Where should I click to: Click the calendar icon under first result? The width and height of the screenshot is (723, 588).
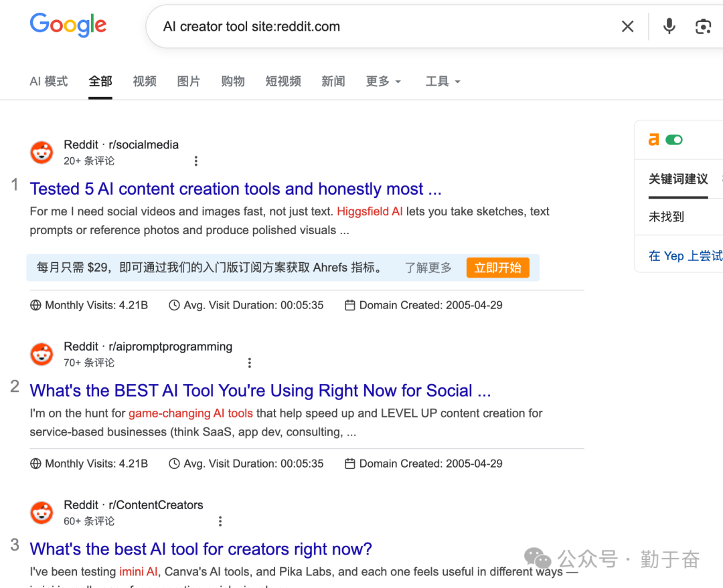350,305
